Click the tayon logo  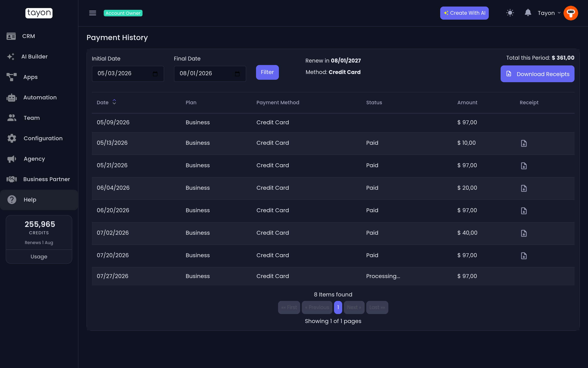click(39, 13)
